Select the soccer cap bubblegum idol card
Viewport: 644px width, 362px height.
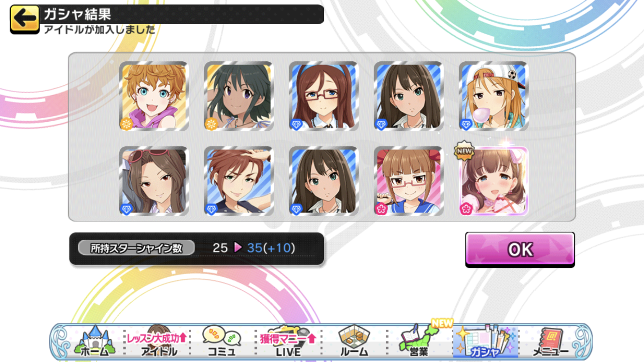(493, 96)
